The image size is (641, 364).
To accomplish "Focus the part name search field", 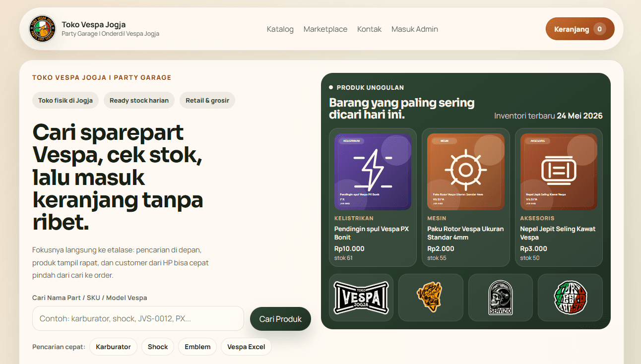I will (x=138, y=318).
